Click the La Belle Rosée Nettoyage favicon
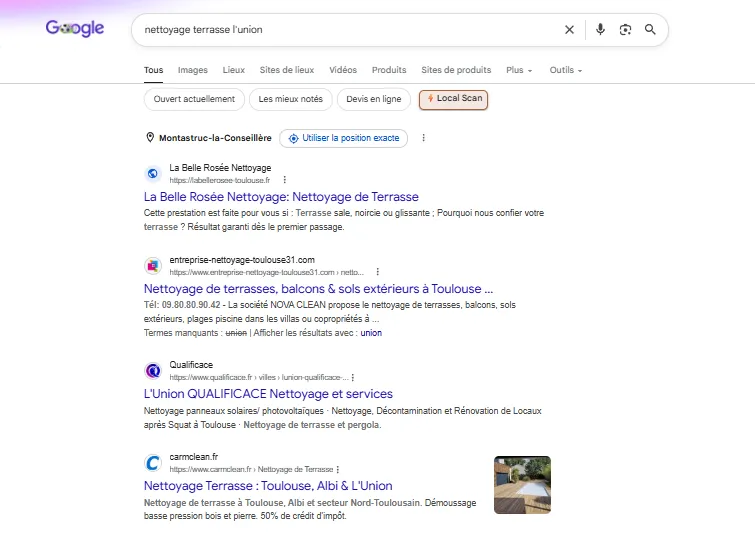Image resolution: width=755 pixels, height=535 pixels. [x=153, y=173]
